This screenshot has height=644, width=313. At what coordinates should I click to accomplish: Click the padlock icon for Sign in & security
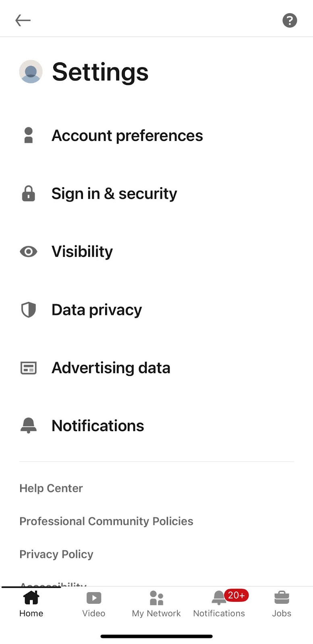click(28, 193)
